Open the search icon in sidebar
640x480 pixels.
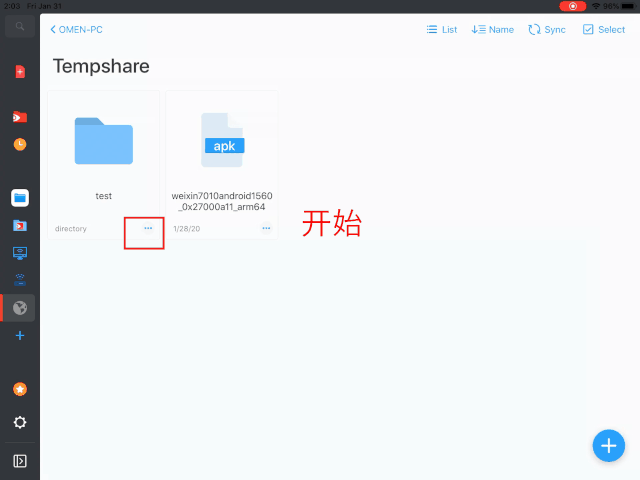point(20,27)
